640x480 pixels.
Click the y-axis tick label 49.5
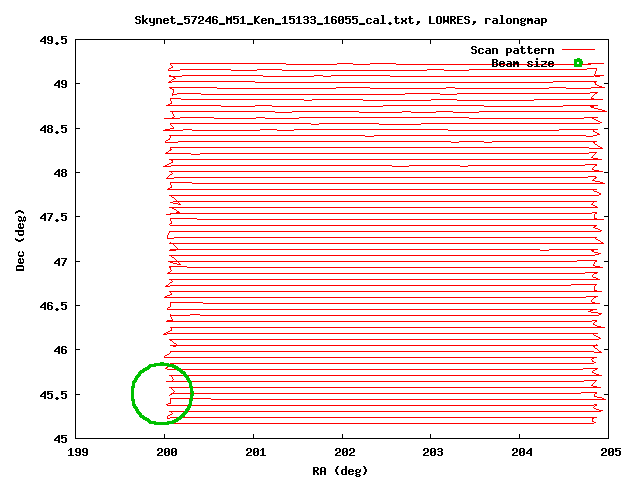click(x=53, y=40)
